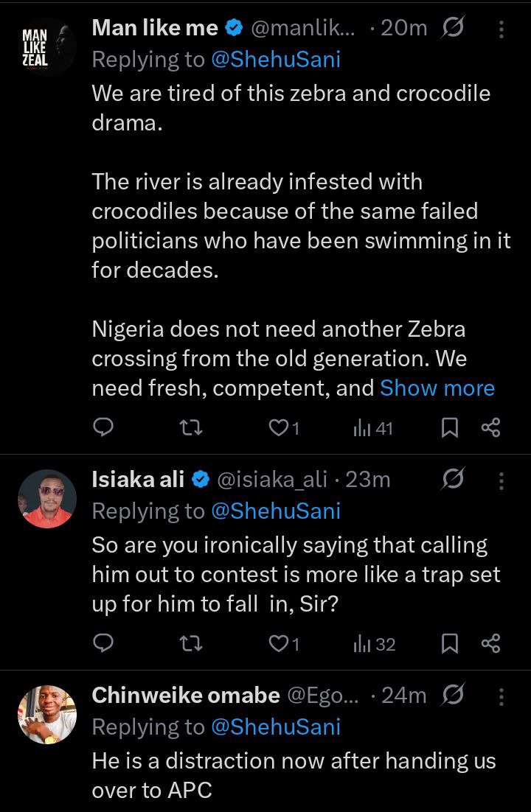531x812 pixels.
Task: Open Grok icon on Man like me's tweet
Action: click(x=452, y=27)
